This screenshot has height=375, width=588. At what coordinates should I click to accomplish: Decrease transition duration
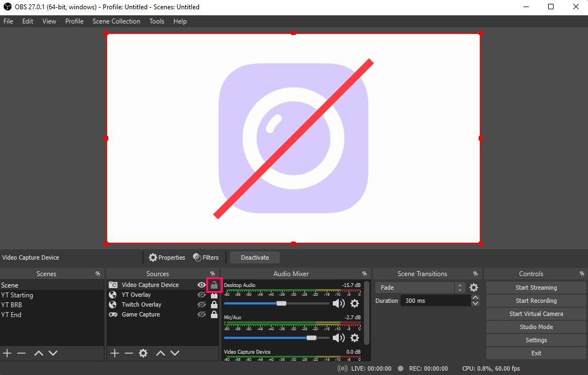click(475, 303)
